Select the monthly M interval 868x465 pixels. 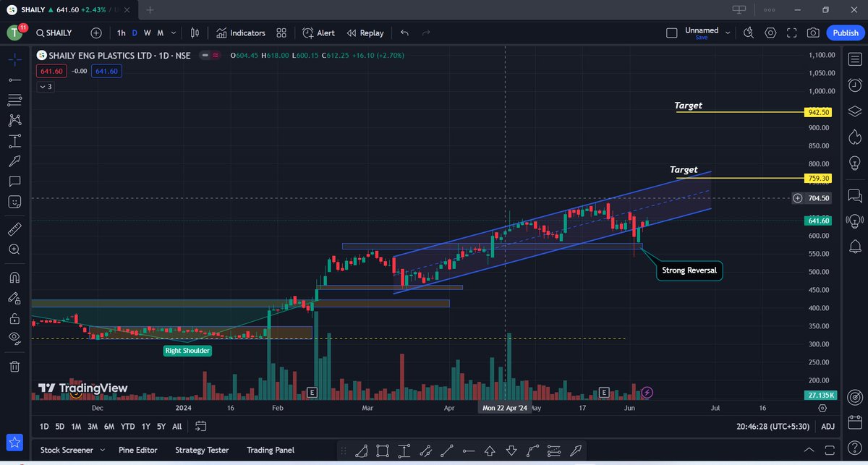pos(160,33)
